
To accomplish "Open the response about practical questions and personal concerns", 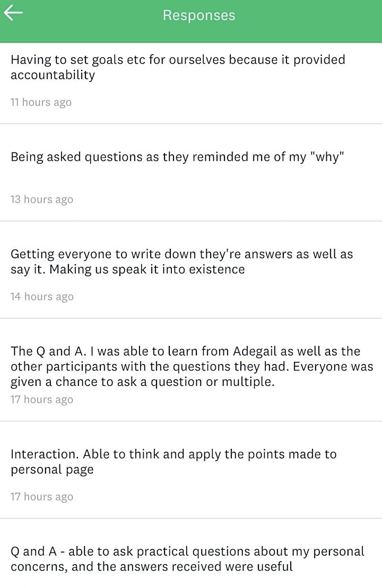I will 191,554.
